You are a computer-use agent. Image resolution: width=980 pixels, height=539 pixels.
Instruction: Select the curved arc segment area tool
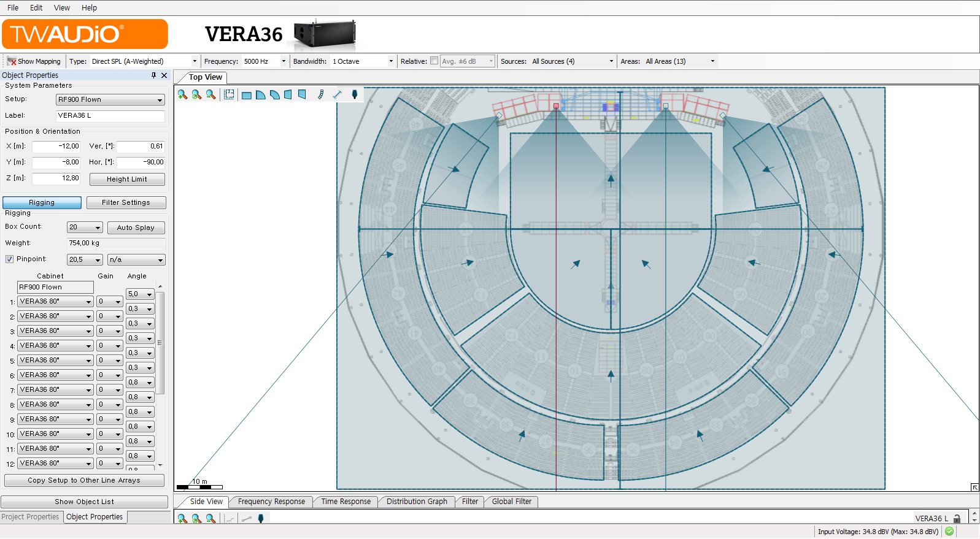[x=274, y=95]
